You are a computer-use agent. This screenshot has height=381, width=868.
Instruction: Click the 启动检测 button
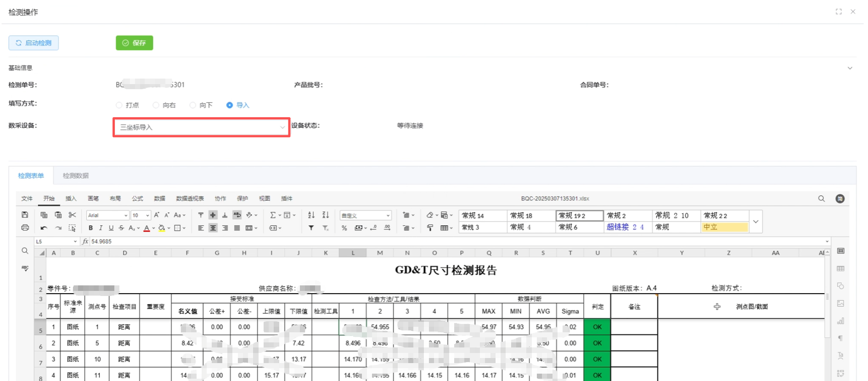34,43
